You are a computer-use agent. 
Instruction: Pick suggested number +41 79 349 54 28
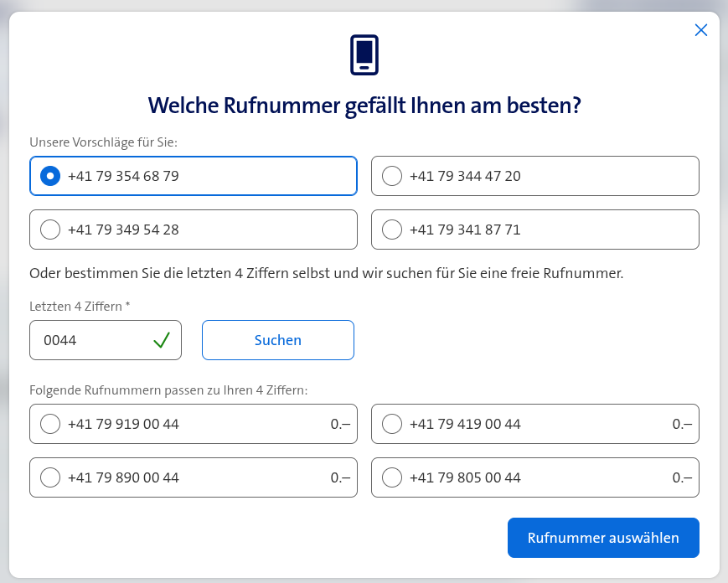[50, 230]
